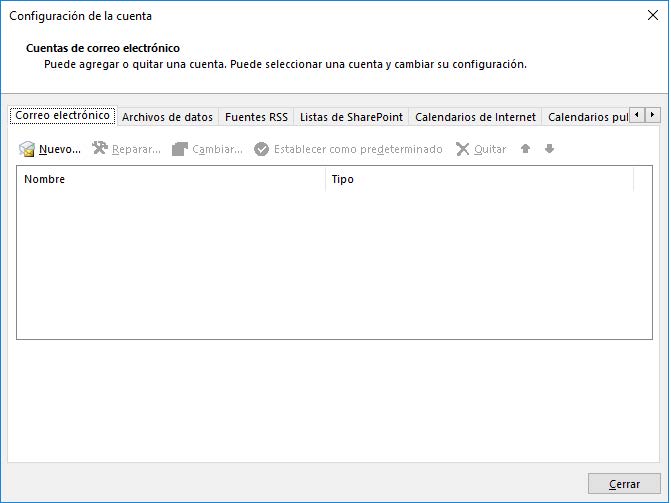Switch to Archivos de datos tab

[167, 117]
